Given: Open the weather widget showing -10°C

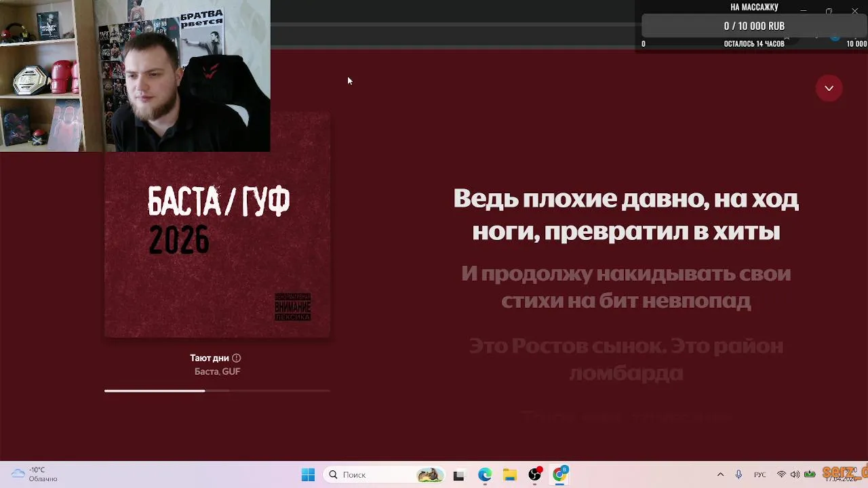Looking at the screenshot, I should pos(35,474).
